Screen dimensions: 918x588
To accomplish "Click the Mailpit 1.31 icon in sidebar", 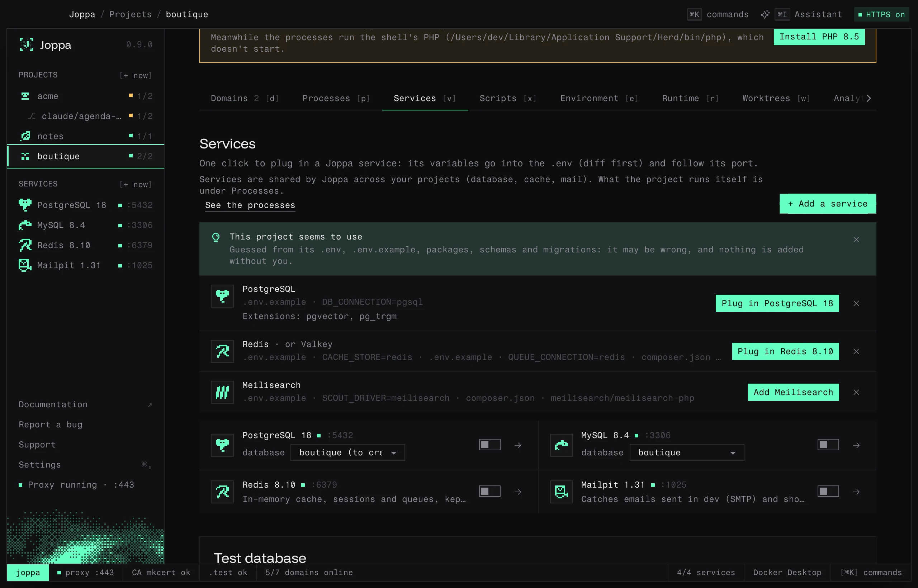I will tap(25, 265).
